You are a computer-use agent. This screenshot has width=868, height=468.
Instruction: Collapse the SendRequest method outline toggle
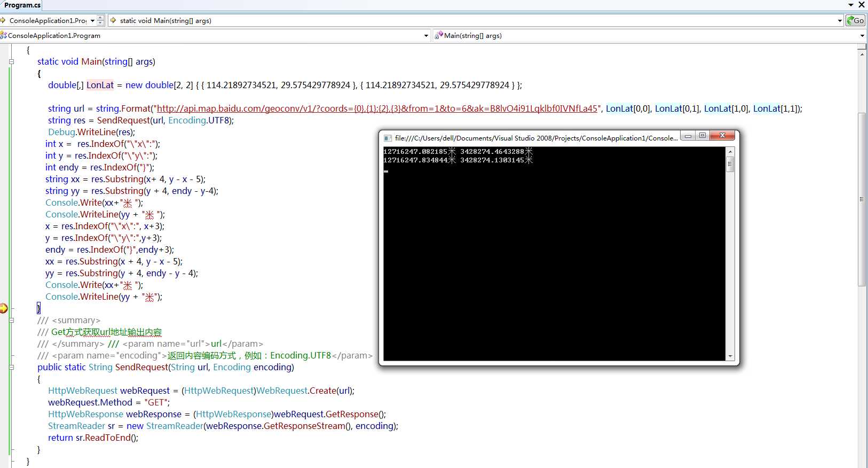coord(11,367)
